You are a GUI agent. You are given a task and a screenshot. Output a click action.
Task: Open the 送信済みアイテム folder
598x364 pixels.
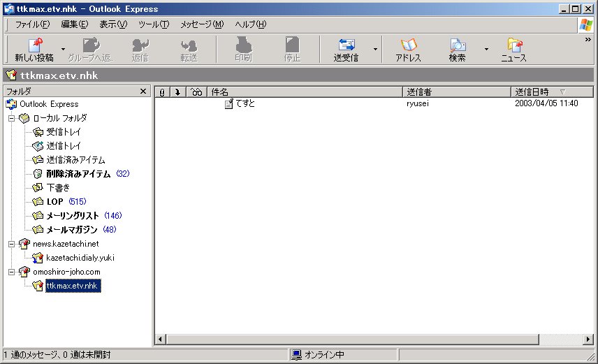[x=75, y=160]
